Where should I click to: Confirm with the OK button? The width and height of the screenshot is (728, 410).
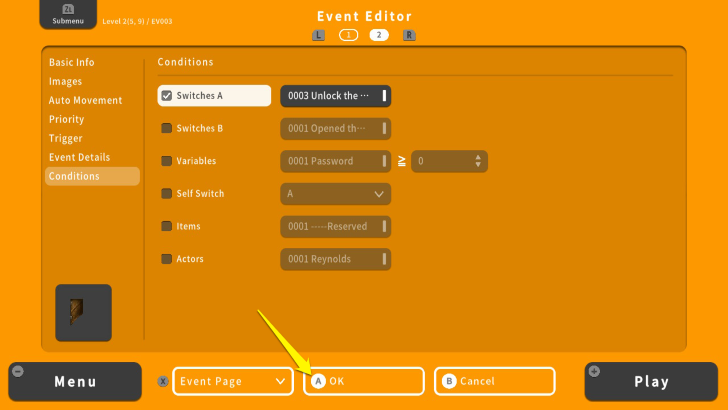point(364,381)
